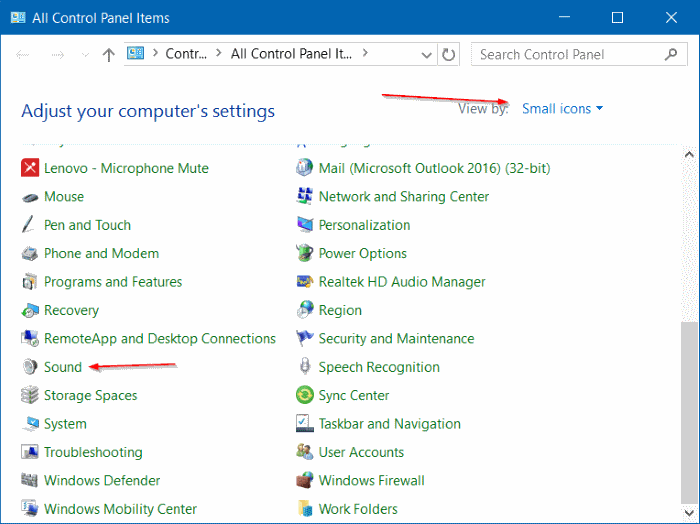Click the Lenovo Microphone Mute icon
The width and height of the screenshot is (700, 524).
(30, 168)
